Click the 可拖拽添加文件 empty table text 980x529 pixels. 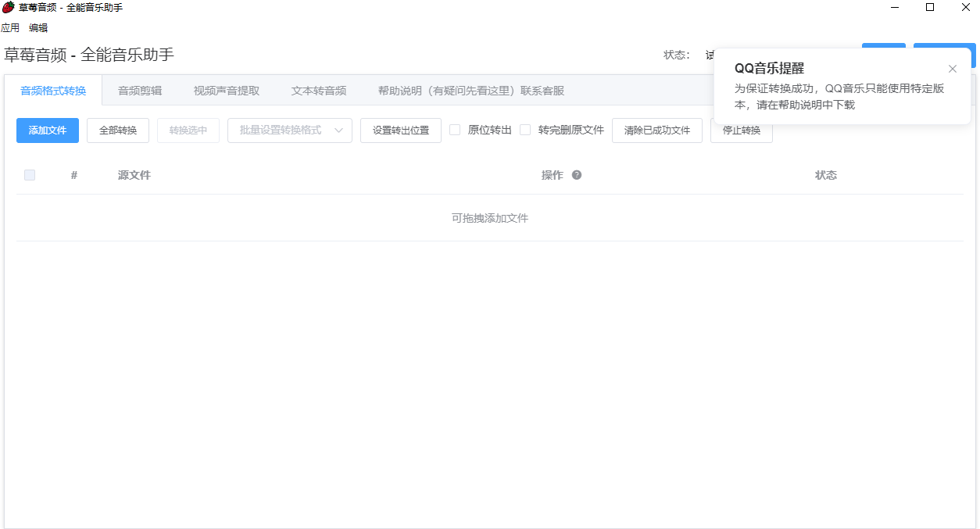tap(490, 218)
